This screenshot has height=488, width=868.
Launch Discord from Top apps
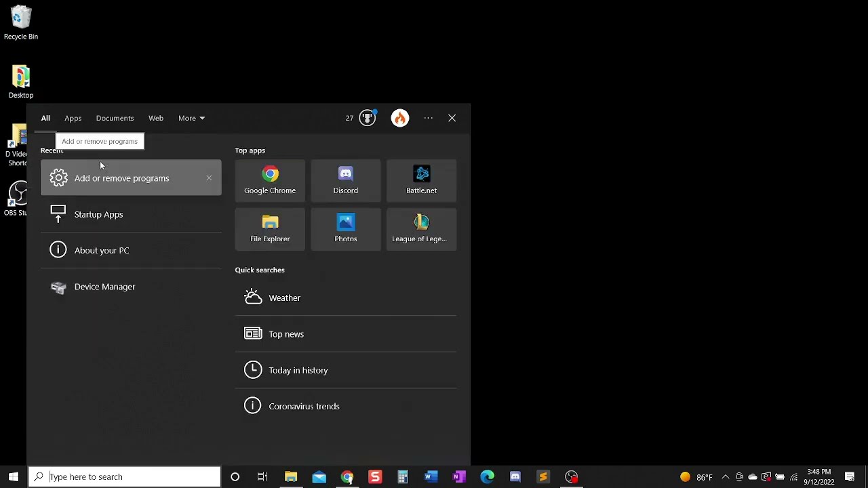coord(346,180)
